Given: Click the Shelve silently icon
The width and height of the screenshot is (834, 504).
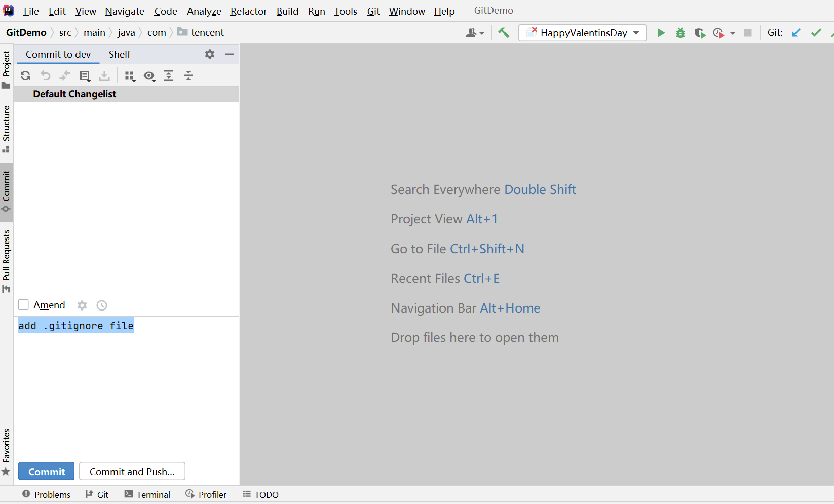Looking at the screenshot, I should pyautogui.click(x=104, y=76).
